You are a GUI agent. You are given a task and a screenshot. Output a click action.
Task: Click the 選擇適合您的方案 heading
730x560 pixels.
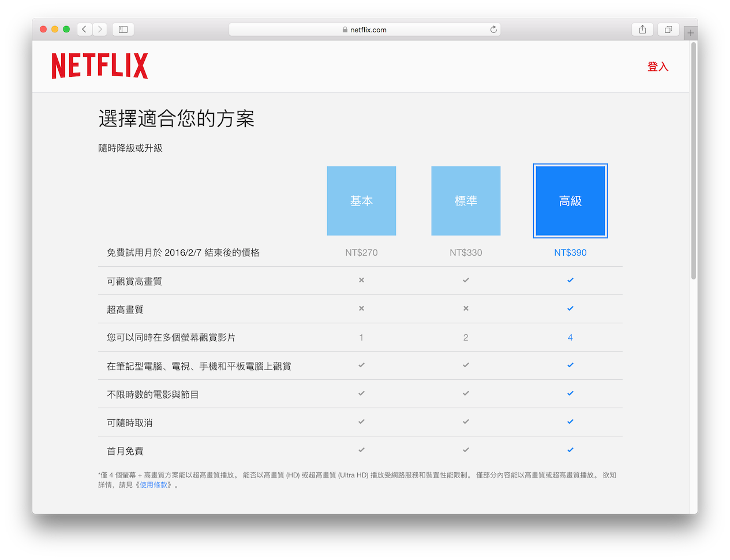(x=177, y=118)
